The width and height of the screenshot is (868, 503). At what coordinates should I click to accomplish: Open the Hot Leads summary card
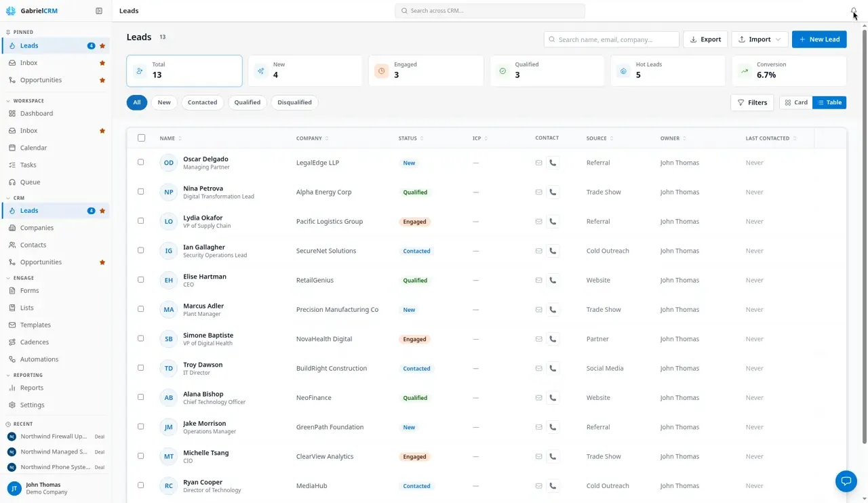click(668, 71)
